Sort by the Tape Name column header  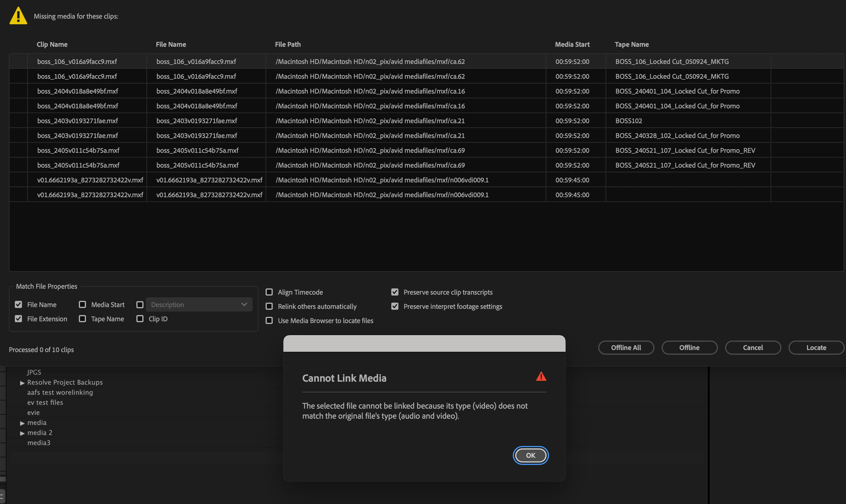[x=631, y=44]
